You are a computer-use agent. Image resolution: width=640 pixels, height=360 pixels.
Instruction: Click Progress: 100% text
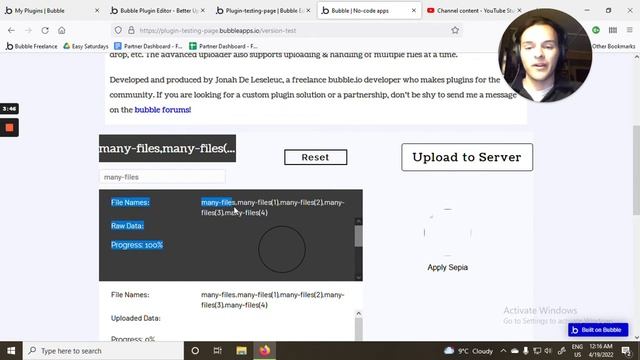137,245
